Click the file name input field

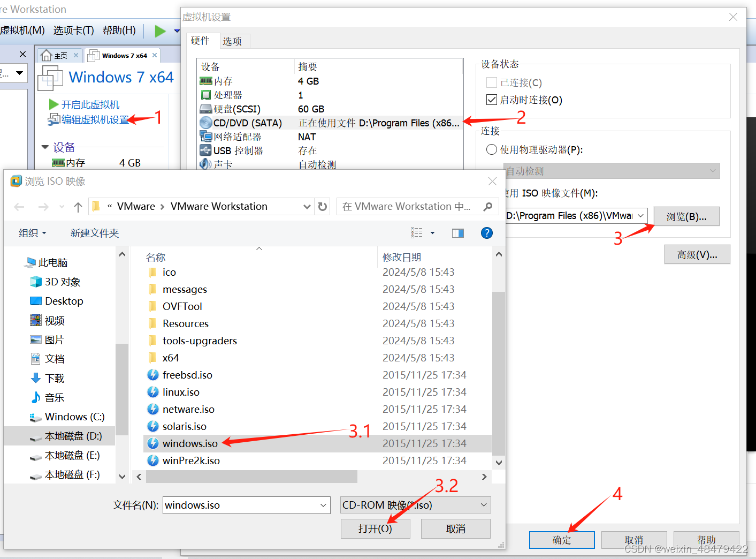pyautogui.click(x=240, y=505)
